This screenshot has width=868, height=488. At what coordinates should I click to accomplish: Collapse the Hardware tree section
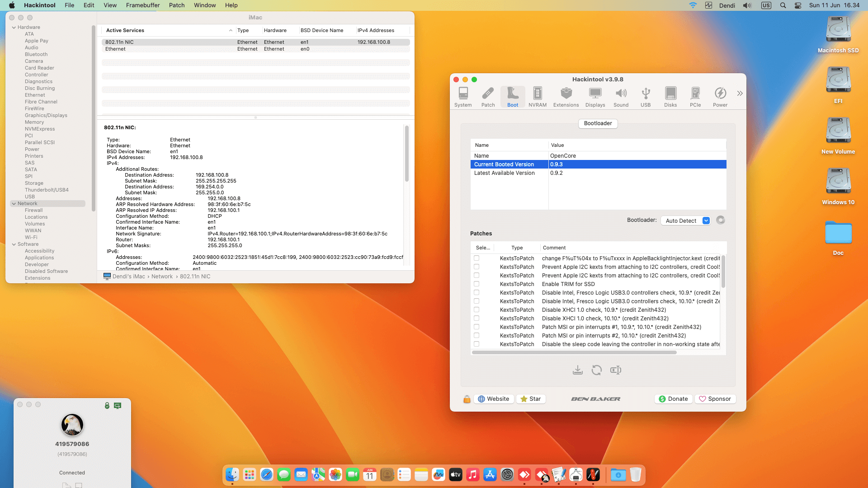14,27
